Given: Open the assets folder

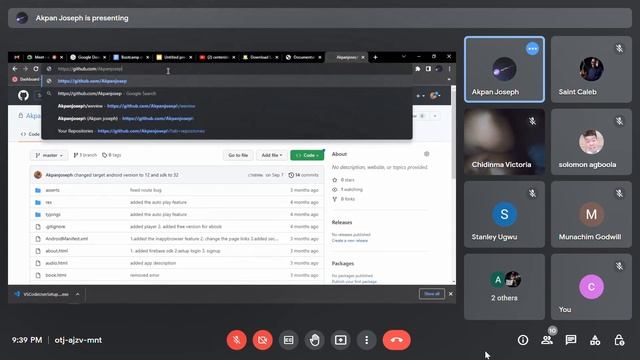Looking at the screenshot, I should click(x=52, y=190).
